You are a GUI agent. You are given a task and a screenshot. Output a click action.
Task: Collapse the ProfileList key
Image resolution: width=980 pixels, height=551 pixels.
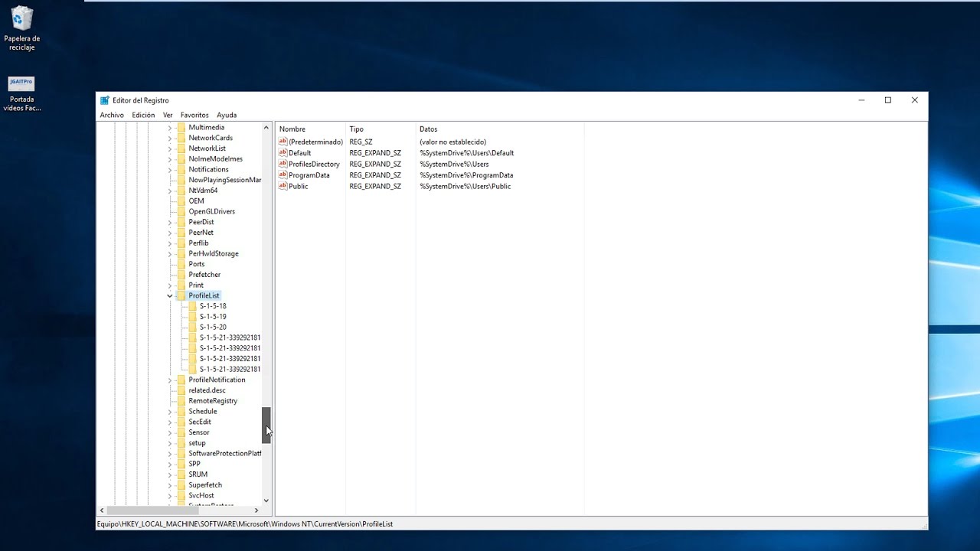170,295
